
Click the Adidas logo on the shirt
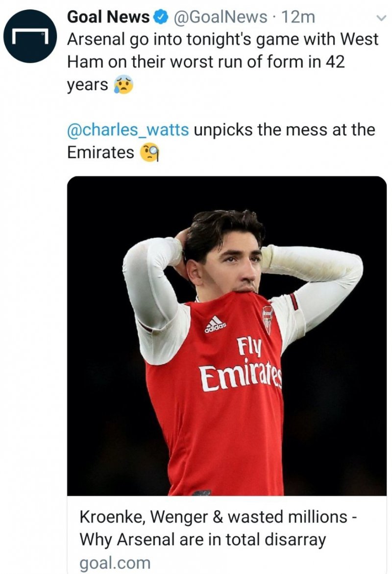(x=216, y=324)
